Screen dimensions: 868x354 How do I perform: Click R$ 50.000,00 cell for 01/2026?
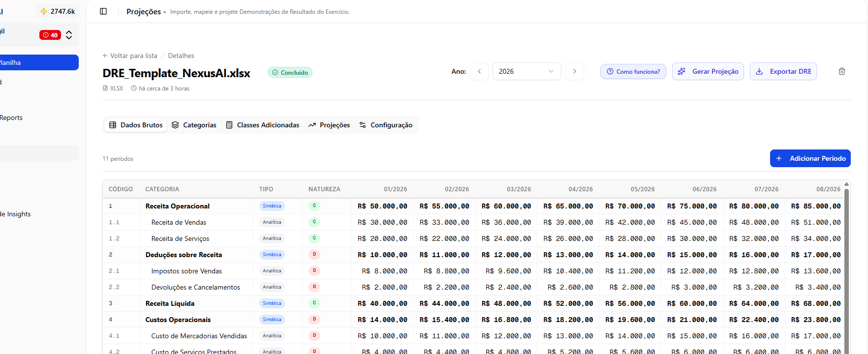point(382,206)
